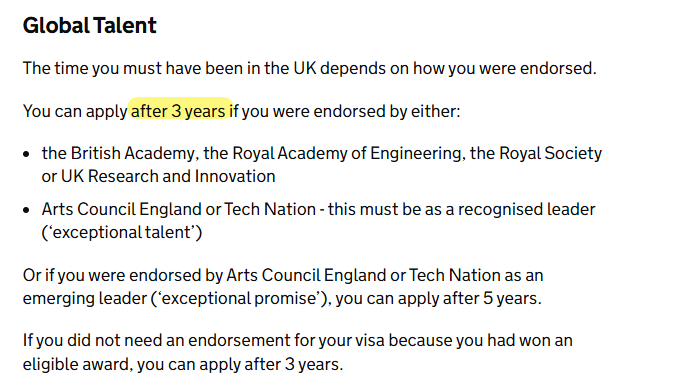Click the sentence about time in the UK
This screenshot has width=674, height=391.
pos(309,68)
